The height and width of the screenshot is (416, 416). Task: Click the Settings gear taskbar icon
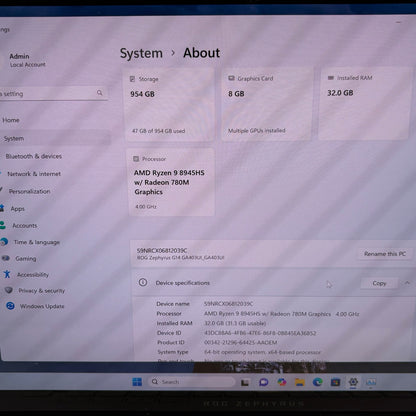click(x=353, y=381)
